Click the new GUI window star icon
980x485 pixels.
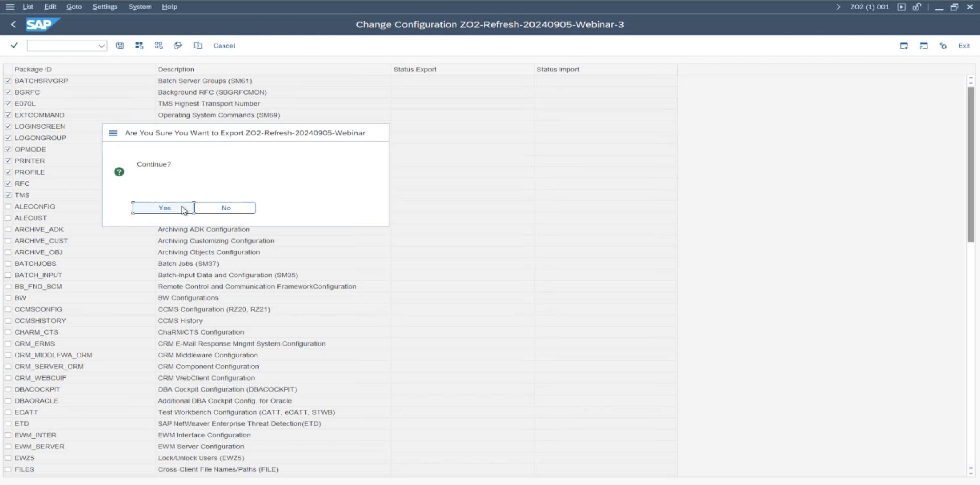click(x=904, y=46)
